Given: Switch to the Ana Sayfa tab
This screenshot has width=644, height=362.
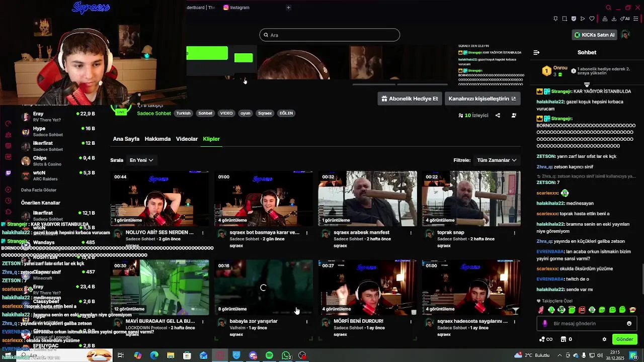Looking at the screenshot, I should 126,139.
